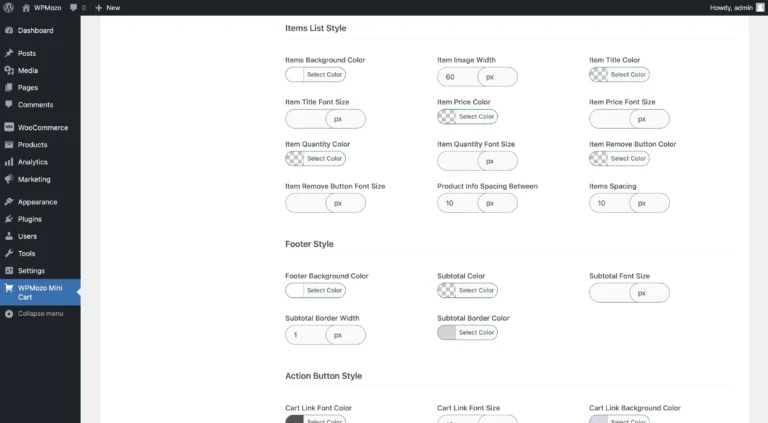
Task: Click the Comments icon in sidebar
Action: pyautogui.click(x=9, y=104)
